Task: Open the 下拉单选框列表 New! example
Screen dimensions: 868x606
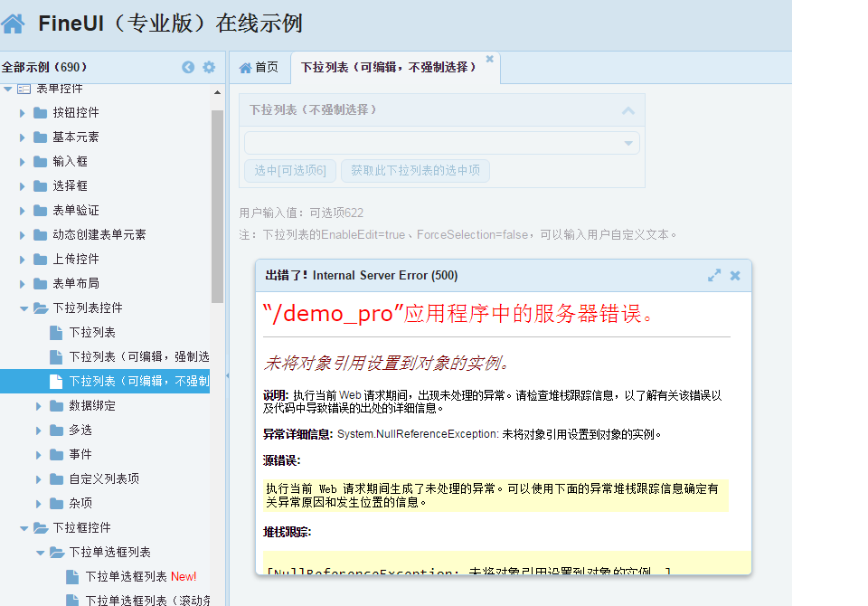Action: (141, 577)
